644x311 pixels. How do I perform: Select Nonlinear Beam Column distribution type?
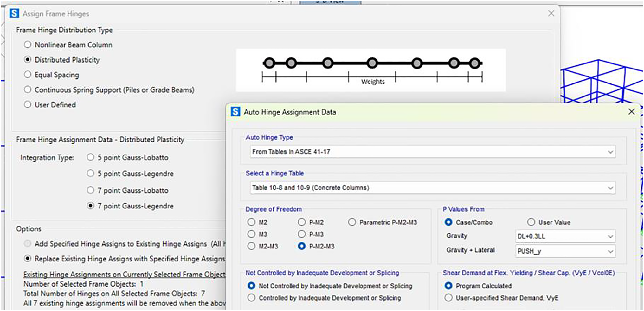point(28,45)
